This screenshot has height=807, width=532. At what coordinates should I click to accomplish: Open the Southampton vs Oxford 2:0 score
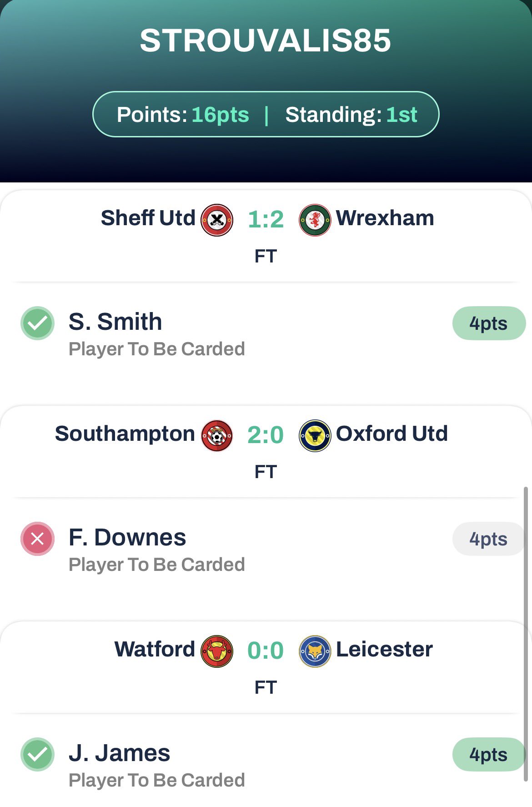point(266,435)
